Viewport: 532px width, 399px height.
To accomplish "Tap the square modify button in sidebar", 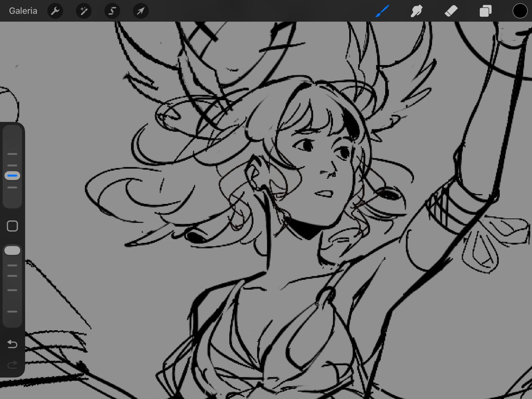I will 12,226.
